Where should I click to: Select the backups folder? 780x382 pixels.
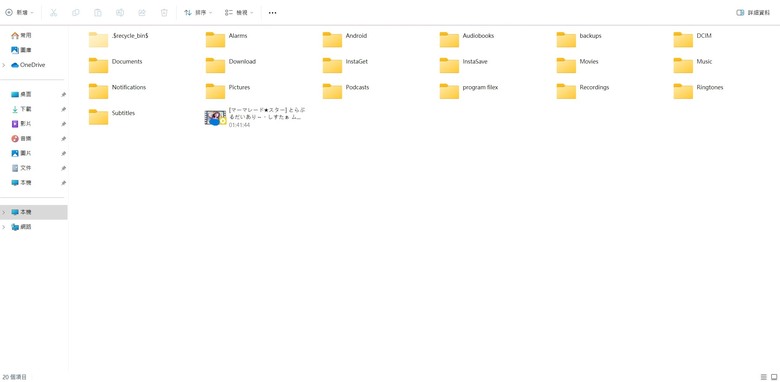(x=579, y=39)
